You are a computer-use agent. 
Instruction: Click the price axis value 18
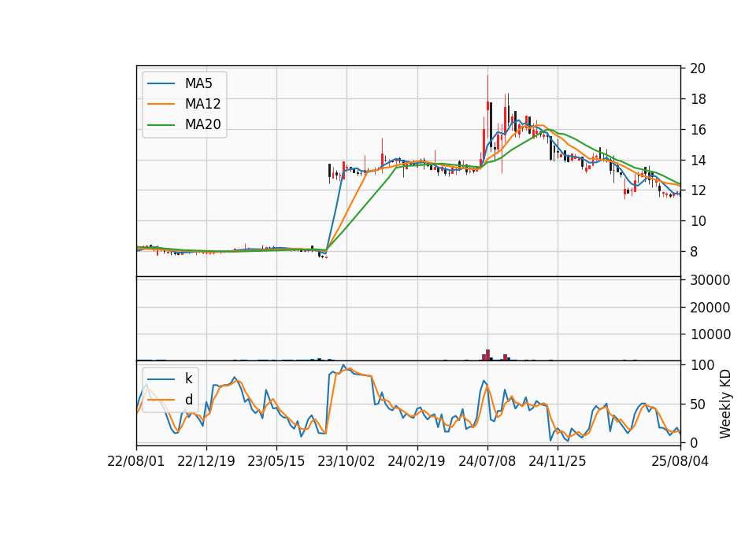(x=698, y=99)
